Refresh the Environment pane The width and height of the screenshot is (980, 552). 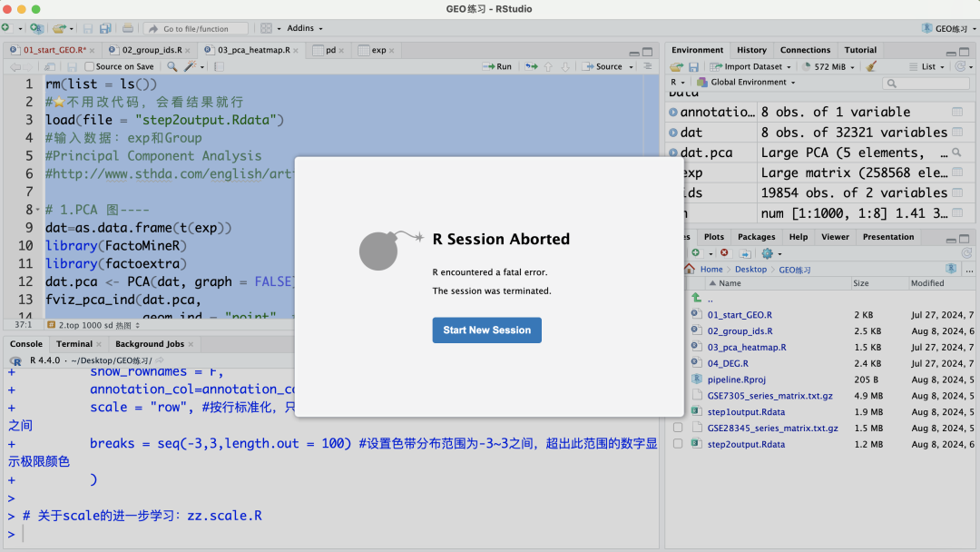[x=960, y=66]
